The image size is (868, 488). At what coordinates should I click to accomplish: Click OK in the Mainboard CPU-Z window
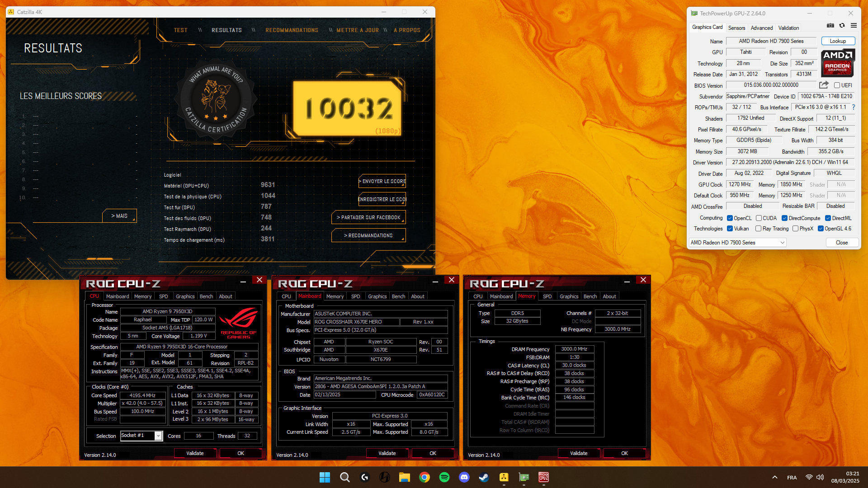433,453
